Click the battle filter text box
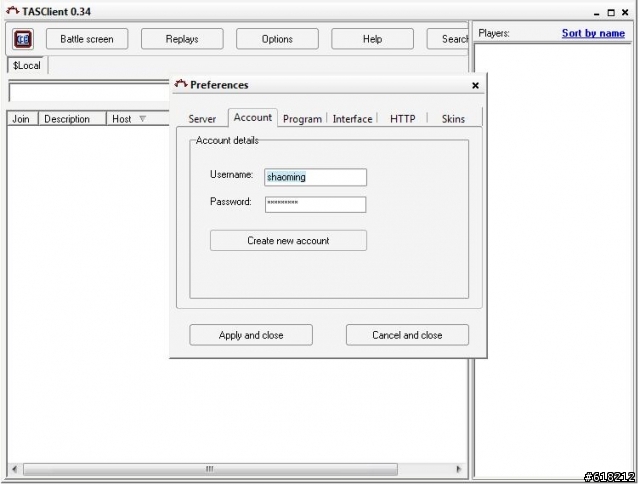640x485 pixels. point(89,91)
